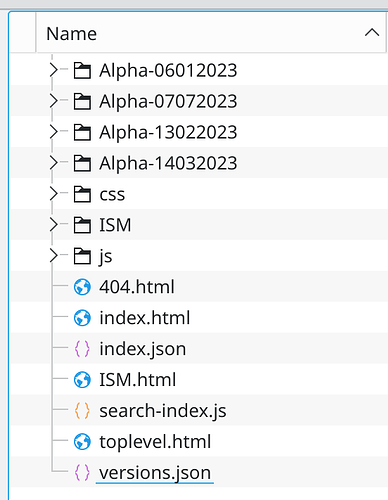The height and width of the screenshot is (500, 388).
Task: Expand the Alpha-13022023 folder
Action: click(x=53, y=132)
